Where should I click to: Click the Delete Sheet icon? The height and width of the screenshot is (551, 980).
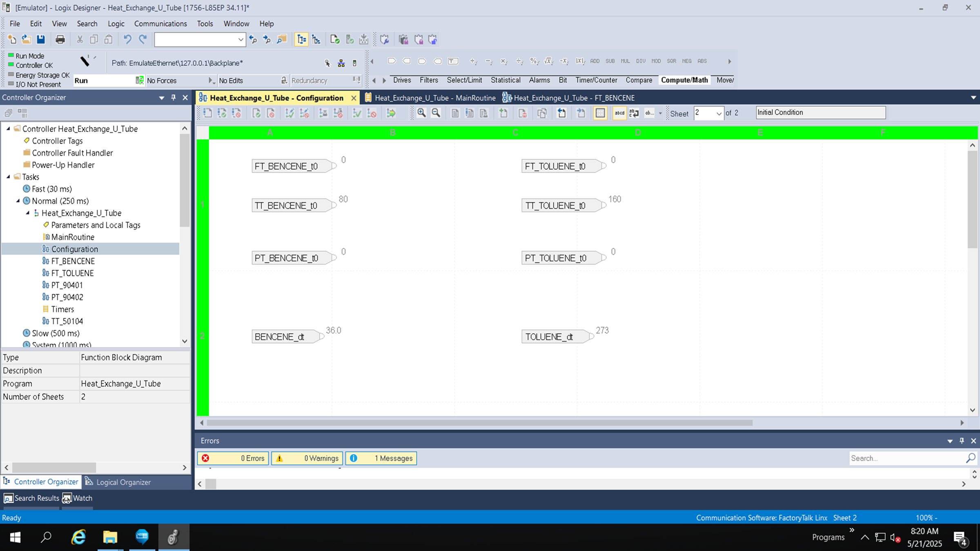click(522, 113)
